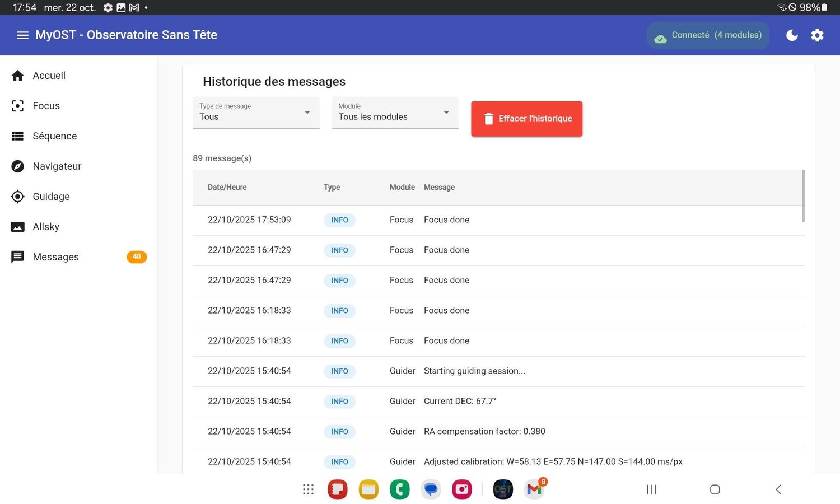
Task: View Messages with 40 notifications badge
Action: [55, 256]
